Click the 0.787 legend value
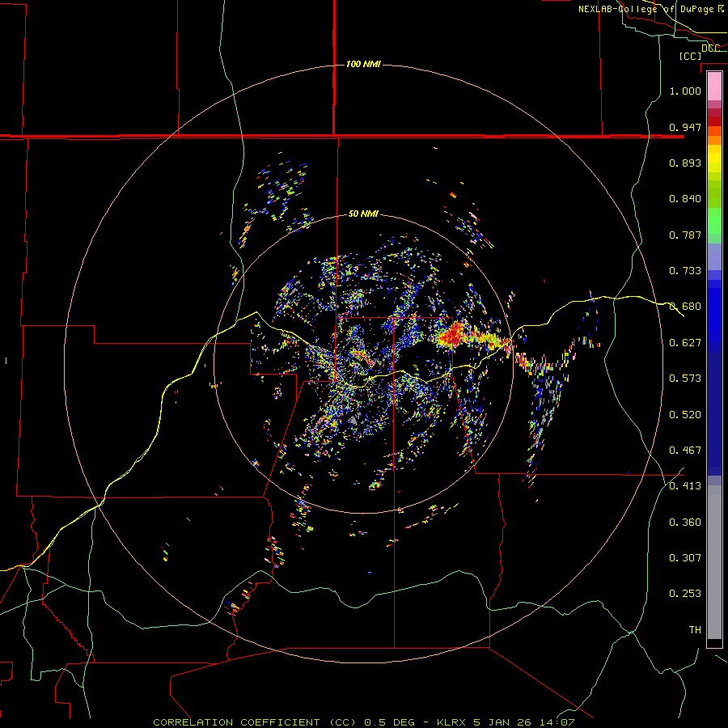Viewport: 728px width, 728px height. (x=685, y=235)
